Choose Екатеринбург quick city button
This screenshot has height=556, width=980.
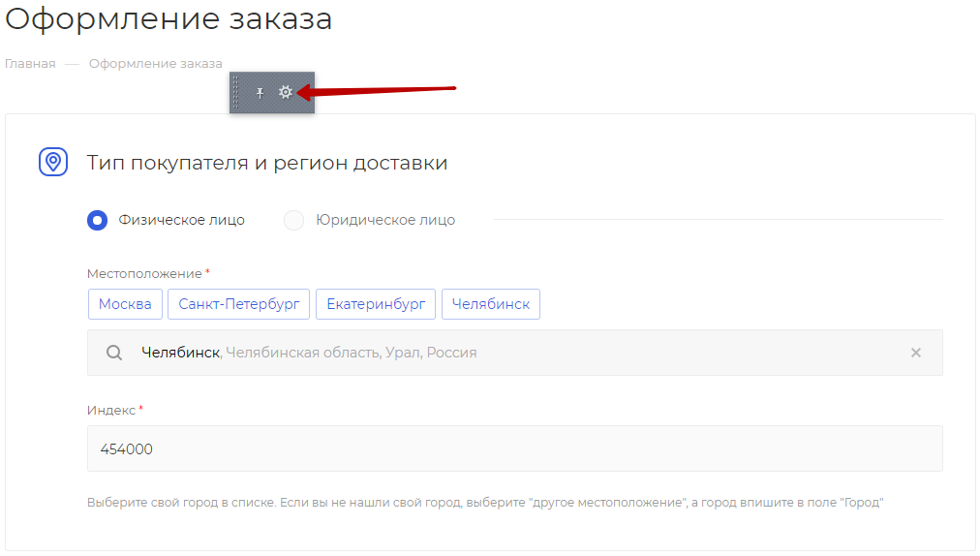(376, 304)
